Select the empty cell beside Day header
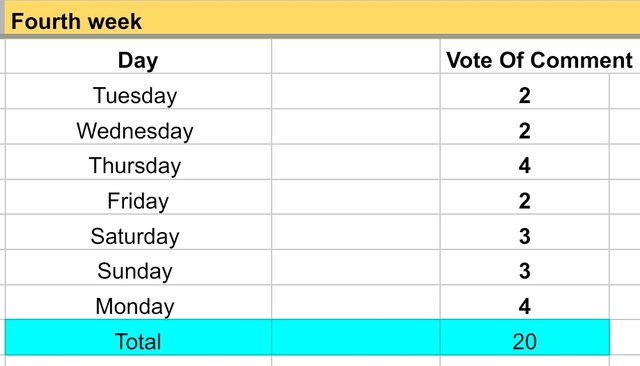 click(356, 56)
